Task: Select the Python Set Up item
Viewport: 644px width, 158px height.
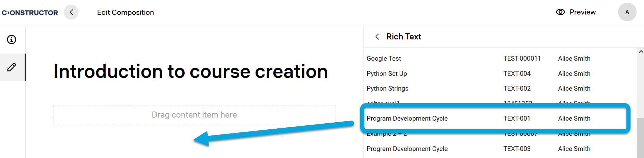Action: (x=387, y=74)
